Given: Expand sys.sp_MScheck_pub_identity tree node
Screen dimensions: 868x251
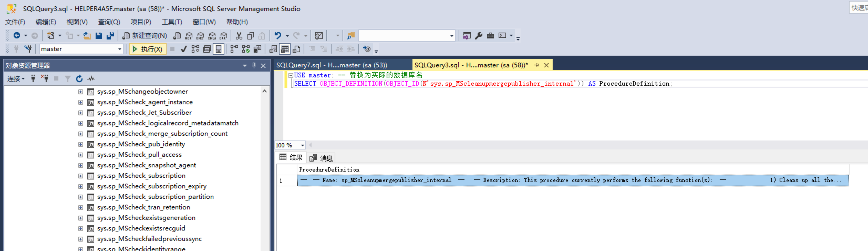Looking at the screenshot, I should 81,144.
